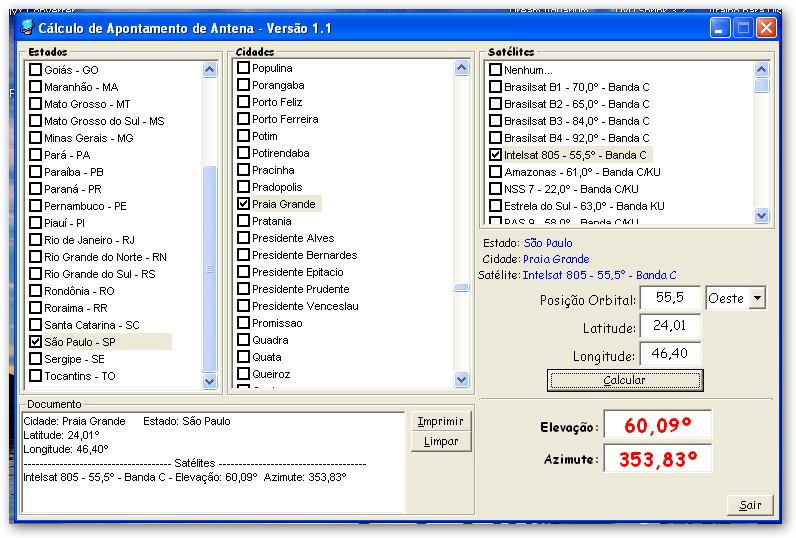Uncheck the São Paulo - SP checkbox

(x=35, y=342)
